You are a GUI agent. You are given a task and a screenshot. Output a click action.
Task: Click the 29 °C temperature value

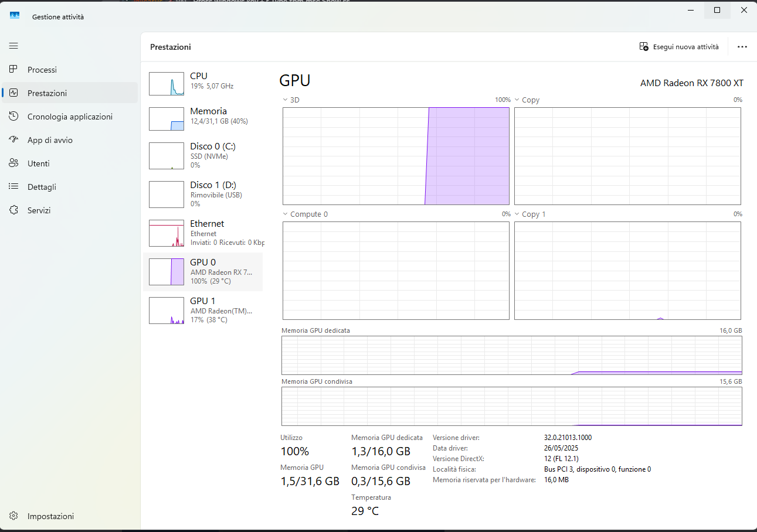[365, 511]
